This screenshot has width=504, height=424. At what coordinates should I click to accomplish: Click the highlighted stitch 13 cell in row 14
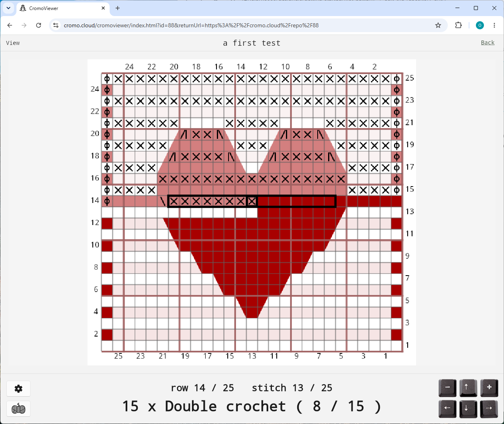click(x=252, y=201)
